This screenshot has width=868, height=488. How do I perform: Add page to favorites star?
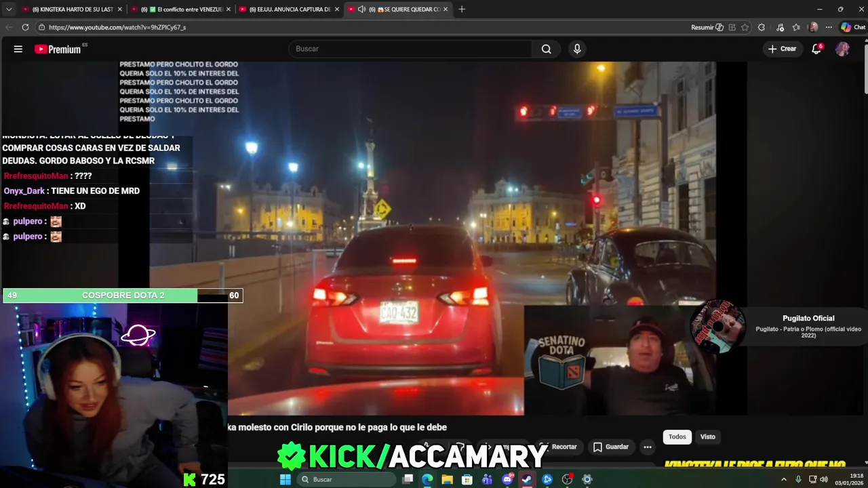click(x=745, y=27)
